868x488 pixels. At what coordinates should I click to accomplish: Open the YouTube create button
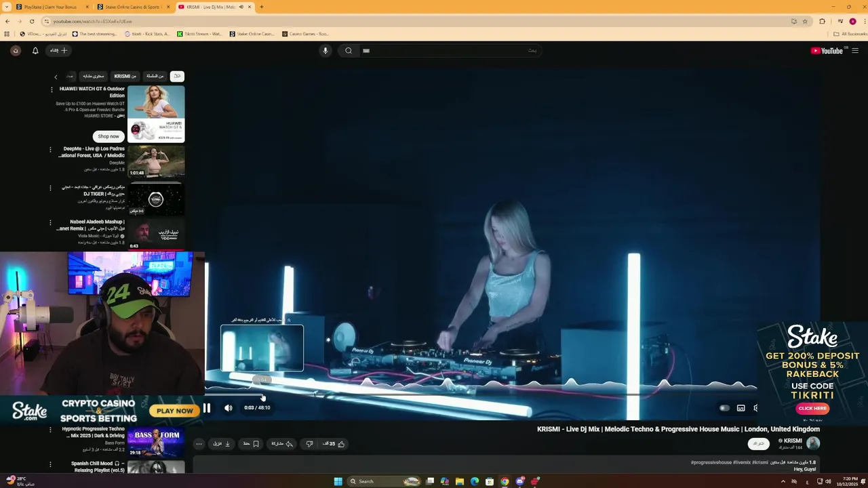(59, 51)
